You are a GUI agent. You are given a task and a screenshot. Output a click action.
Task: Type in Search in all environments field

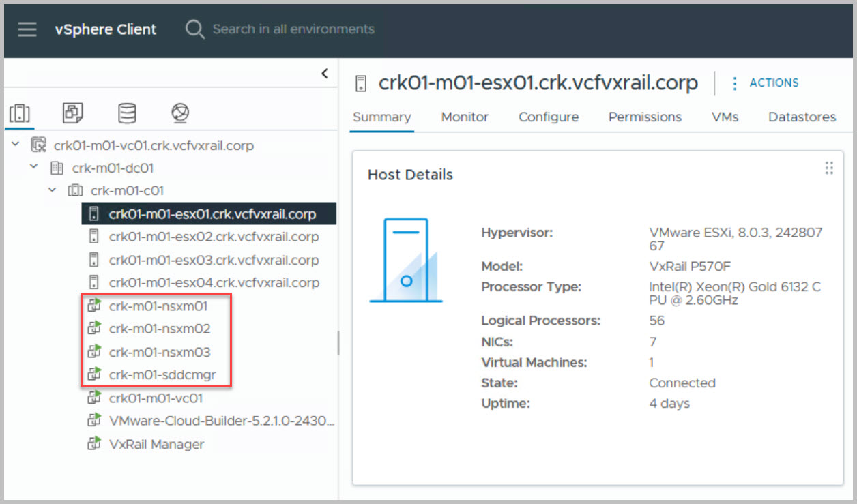point(293,30)
